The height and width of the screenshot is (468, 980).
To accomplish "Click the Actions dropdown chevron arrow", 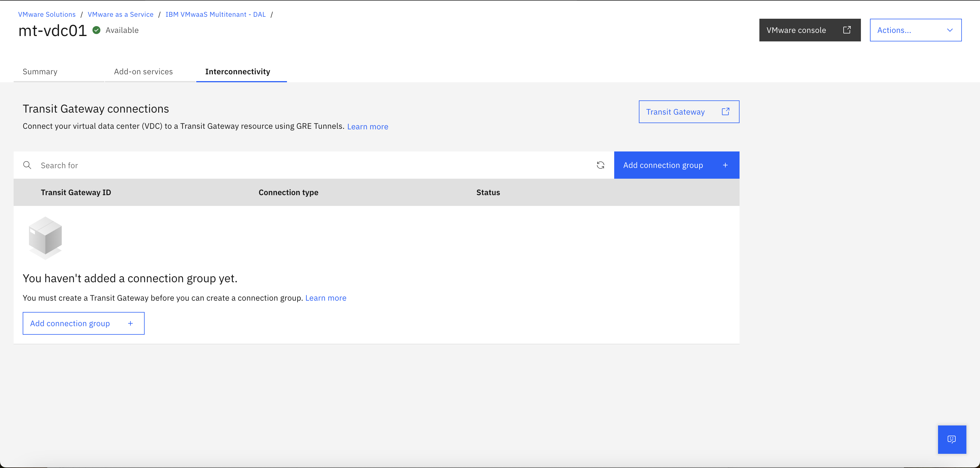I will (x=950, y=30).
